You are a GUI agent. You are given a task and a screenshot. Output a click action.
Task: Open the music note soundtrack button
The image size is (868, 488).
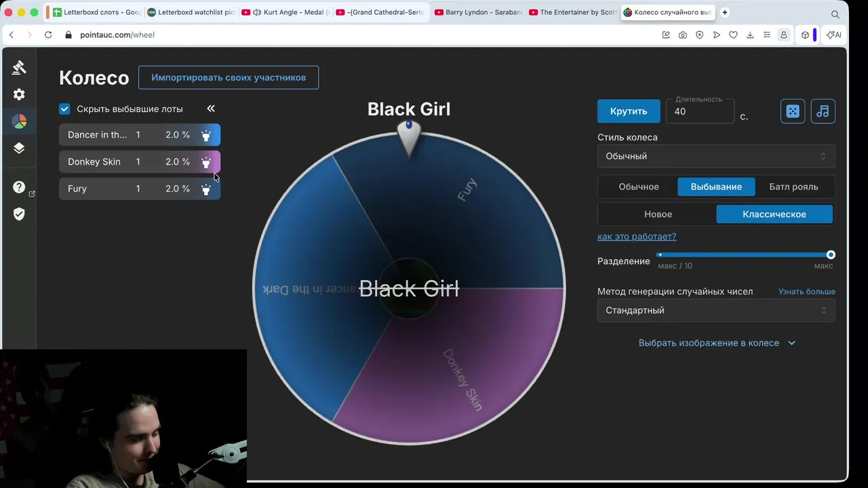click(x=823, y=111)
